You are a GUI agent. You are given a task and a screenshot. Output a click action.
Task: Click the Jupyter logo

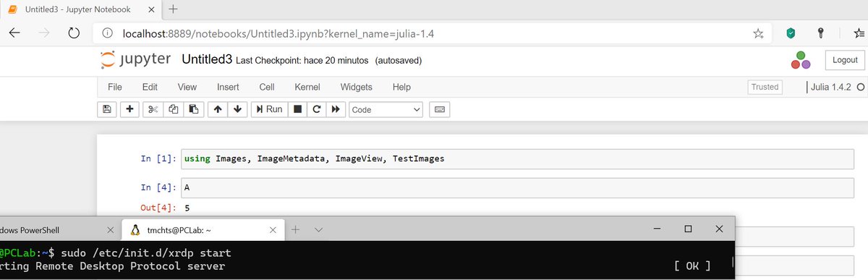pyautogui.click(x=136, y=59)
